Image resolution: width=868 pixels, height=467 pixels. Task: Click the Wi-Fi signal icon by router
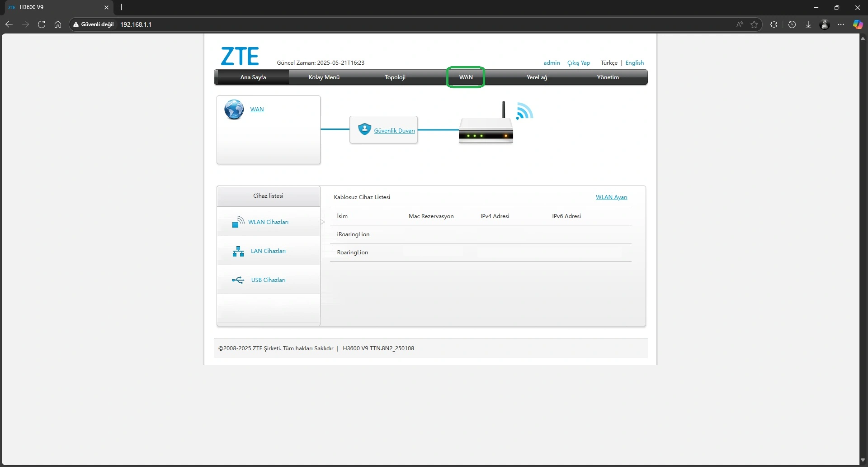point(525,111)
